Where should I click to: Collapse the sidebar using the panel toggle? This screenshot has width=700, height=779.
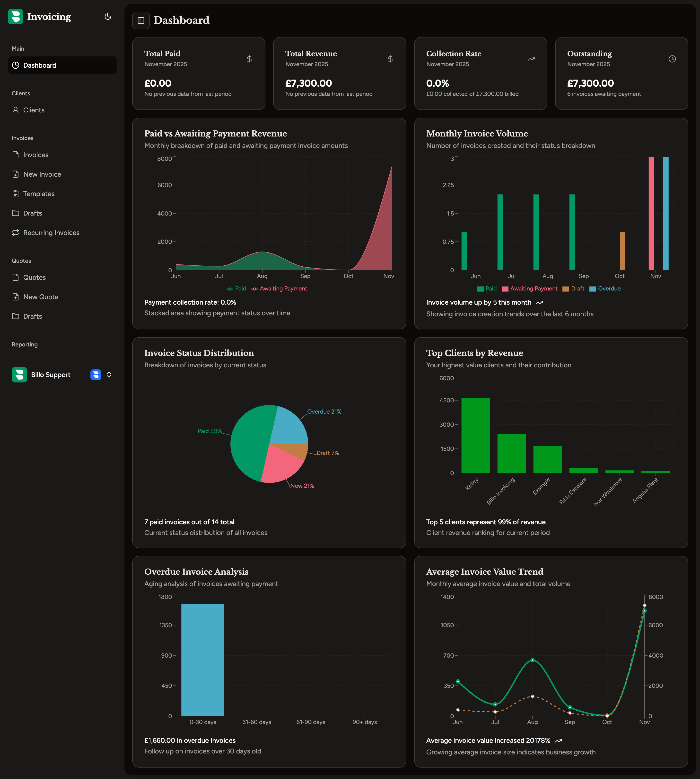[141, 20]
